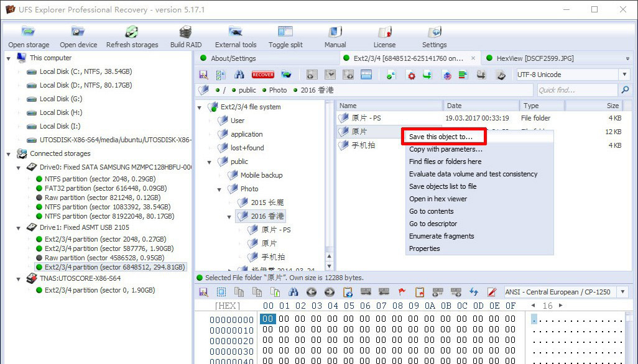638x364 pixels.
Task: Open the ANSI Central European codepage dropdown
Action: (x=622, y=292)
